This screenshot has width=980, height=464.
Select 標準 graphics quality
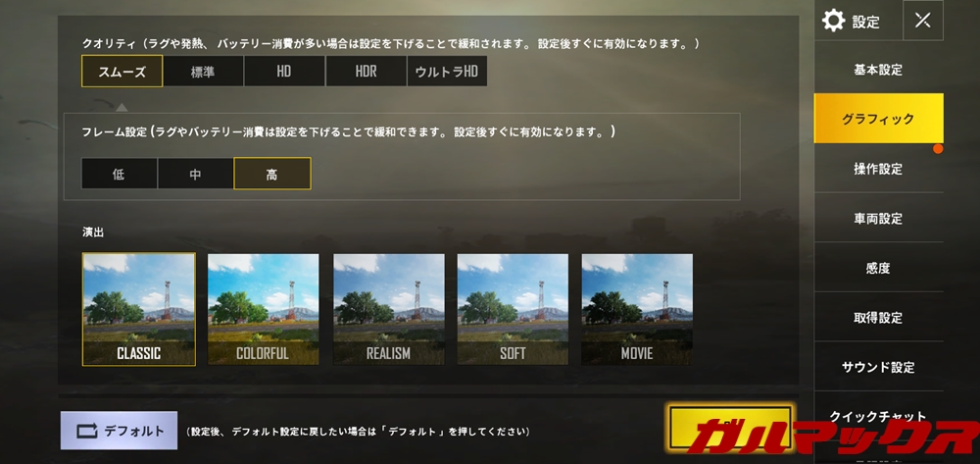[x=203, y=72]
